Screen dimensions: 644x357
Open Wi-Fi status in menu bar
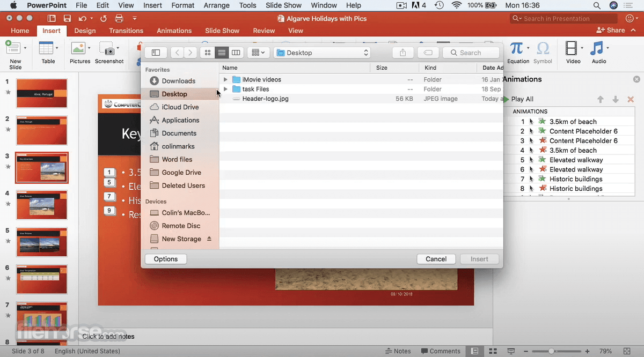coord(457,5)
